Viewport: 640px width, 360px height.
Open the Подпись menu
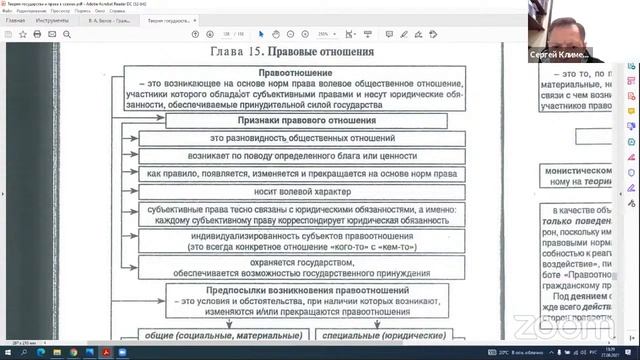tap(82, 11)
